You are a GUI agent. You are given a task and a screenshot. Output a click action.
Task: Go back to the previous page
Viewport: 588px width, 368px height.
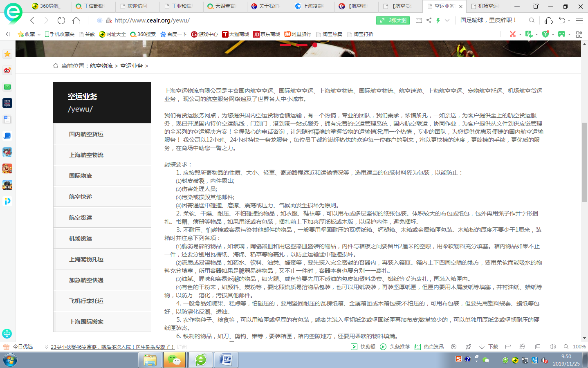click(x=32, y=20)
